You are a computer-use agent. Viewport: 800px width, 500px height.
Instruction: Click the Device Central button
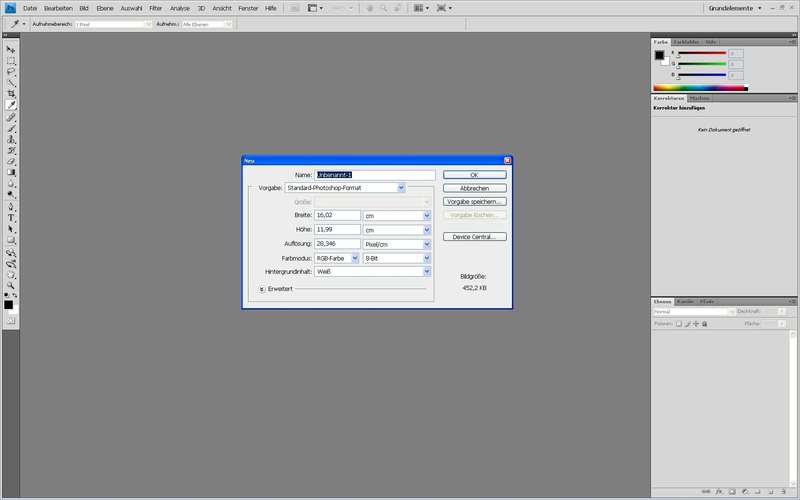pos(474,237)
